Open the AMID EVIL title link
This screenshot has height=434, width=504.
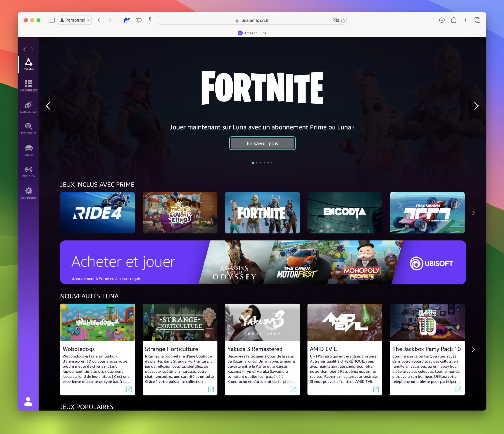[x=323, y=349]
